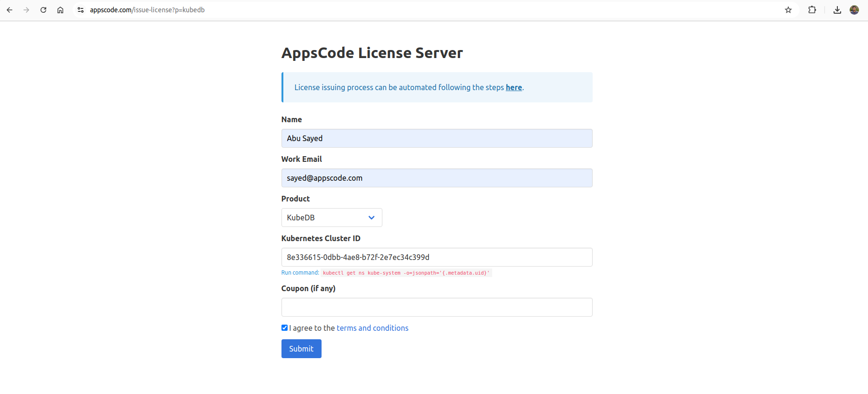Edit the Kubernetes Cluster ID field
The width and height of the screenshot is (868, 394).
(x=437, y=257)
